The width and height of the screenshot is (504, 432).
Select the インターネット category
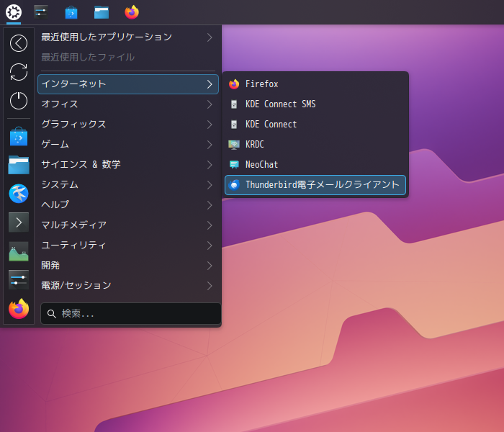[128, 84]
